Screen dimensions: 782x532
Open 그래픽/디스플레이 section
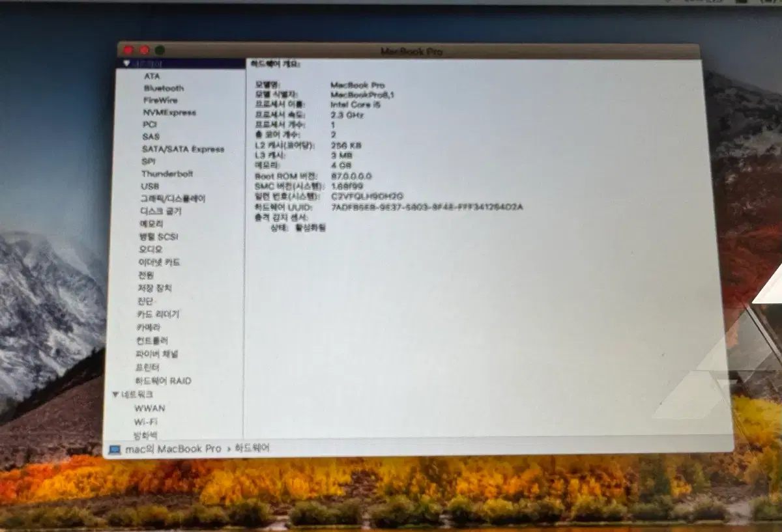coord(173,199)
